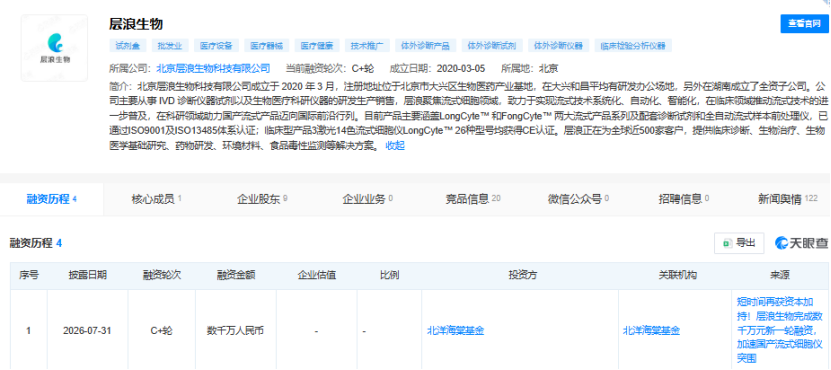Switch to the 微信公众号 tab
Viewport: 831px width, 370px height.
[x=578, y=199]
